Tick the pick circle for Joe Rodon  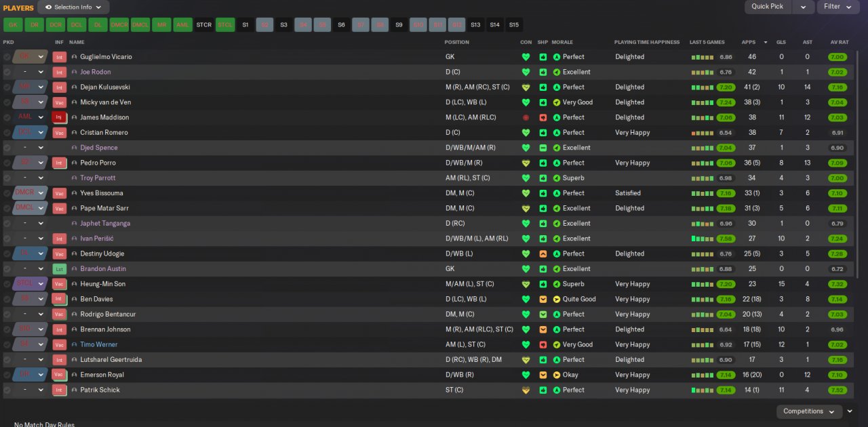(x=7, y=72)
